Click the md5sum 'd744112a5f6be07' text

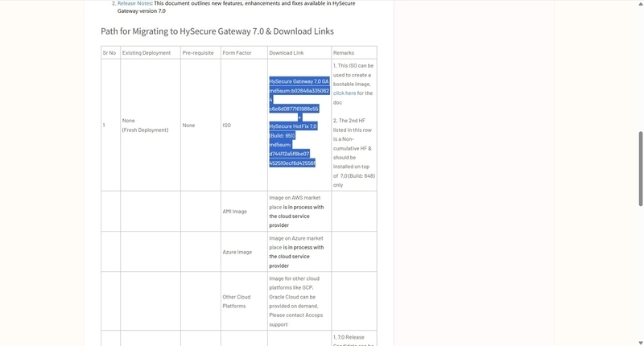(x=289, y=154)
